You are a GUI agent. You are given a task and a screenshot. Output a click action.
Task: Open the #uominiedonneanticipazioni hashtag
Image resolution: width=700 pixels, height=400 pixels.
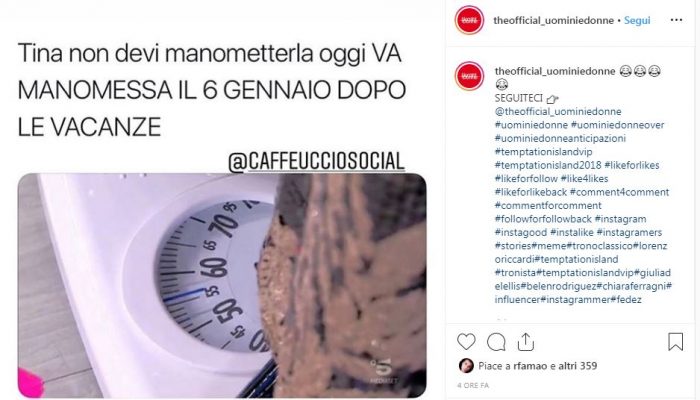point(560,138)
